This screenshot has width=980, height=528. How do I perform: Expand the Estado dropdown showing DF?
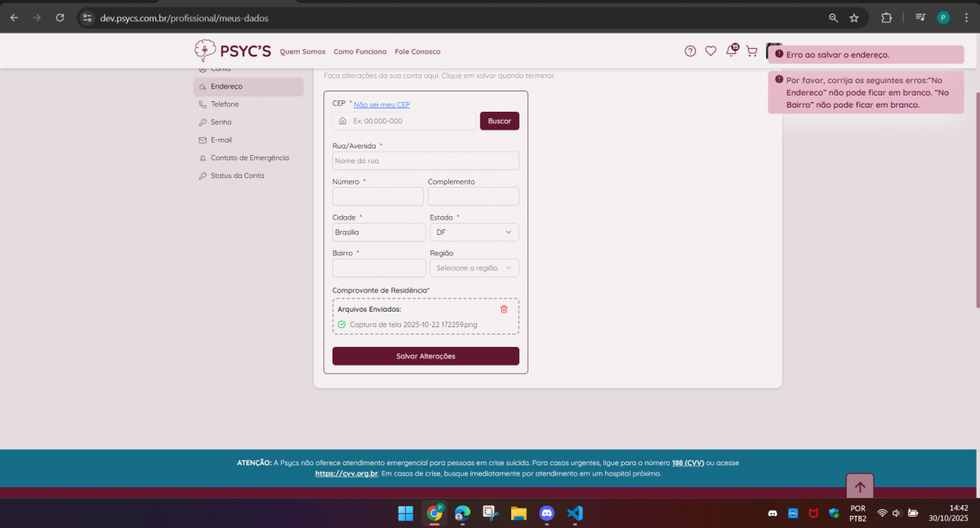coord(474,233)
